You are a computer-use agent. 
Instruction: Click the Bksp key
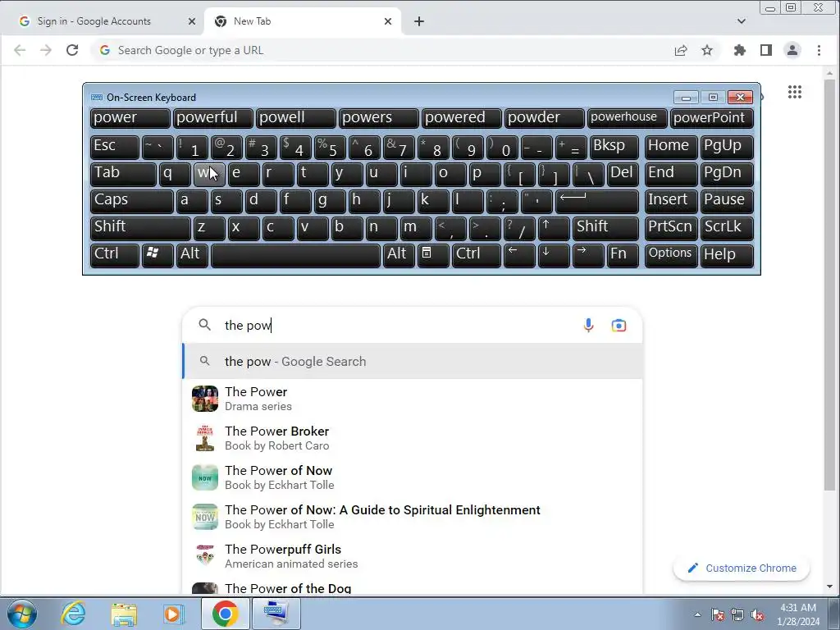tap(614, 148)
